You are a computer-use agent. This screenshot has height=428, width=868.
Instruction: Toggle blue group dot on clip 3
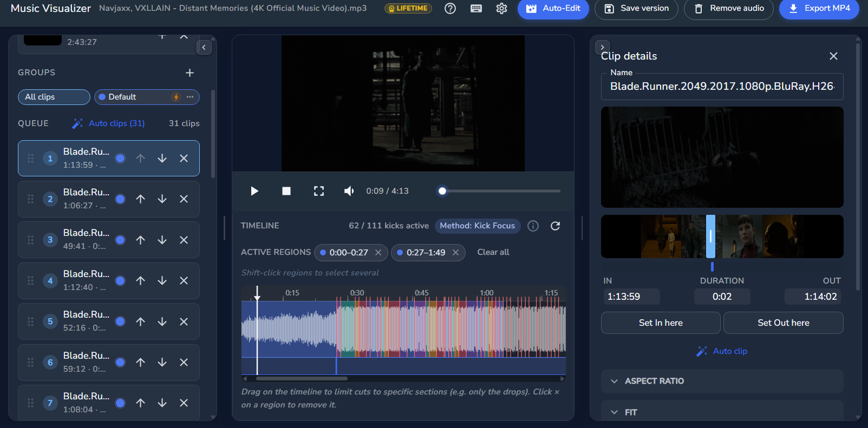[120, 240]
